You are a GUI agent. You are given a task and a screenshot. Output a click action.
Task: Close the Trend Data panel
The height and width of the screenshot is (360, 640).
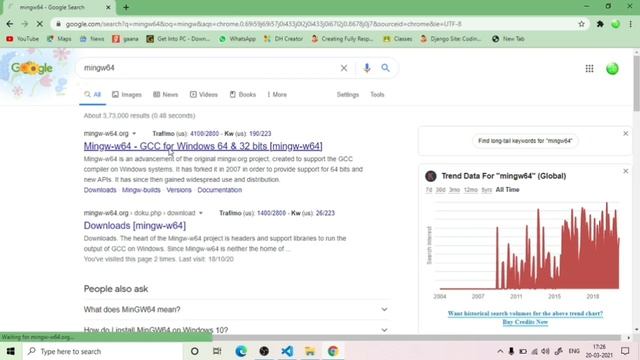click(625, 171)
